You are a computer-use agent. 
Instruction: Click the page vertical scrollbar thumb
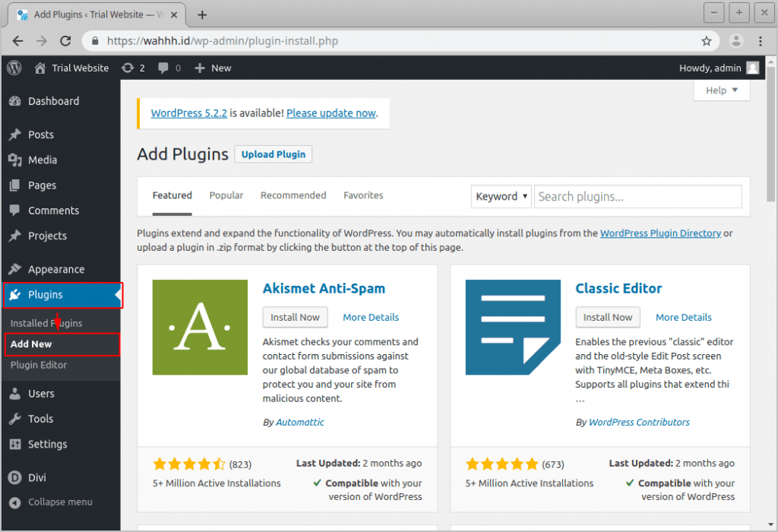tap(770, 134)
